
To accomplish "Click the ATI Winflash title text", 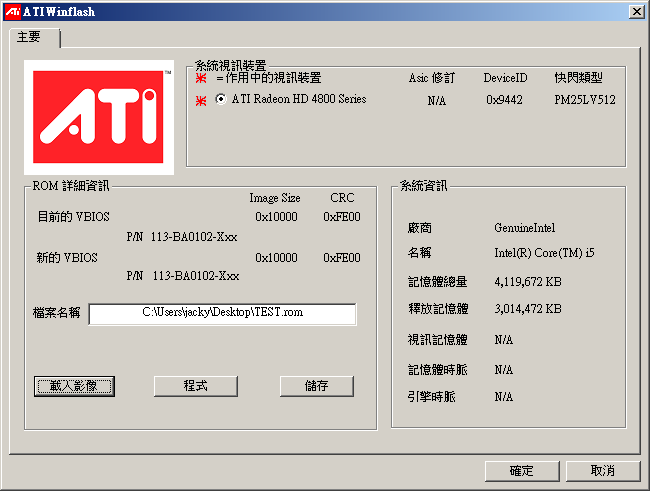I will (59, 12).
